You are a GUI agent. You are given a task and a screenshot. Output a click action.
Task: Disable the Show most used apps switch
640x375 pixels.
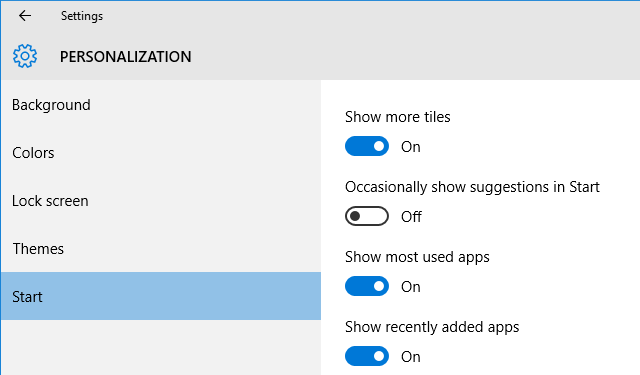click(x=367, y=286)
